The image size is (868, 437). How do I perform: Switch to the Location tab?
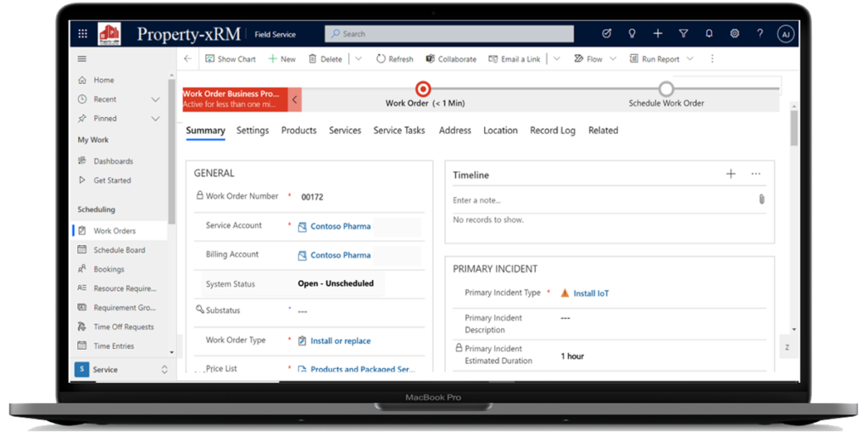[500, 131]
